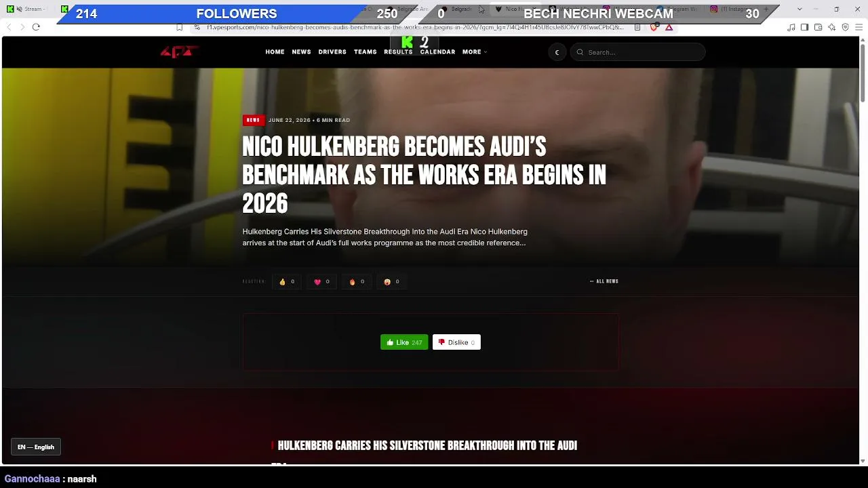Open the Brave Wallet icon
Screen dimensions: 868x488
818,27
